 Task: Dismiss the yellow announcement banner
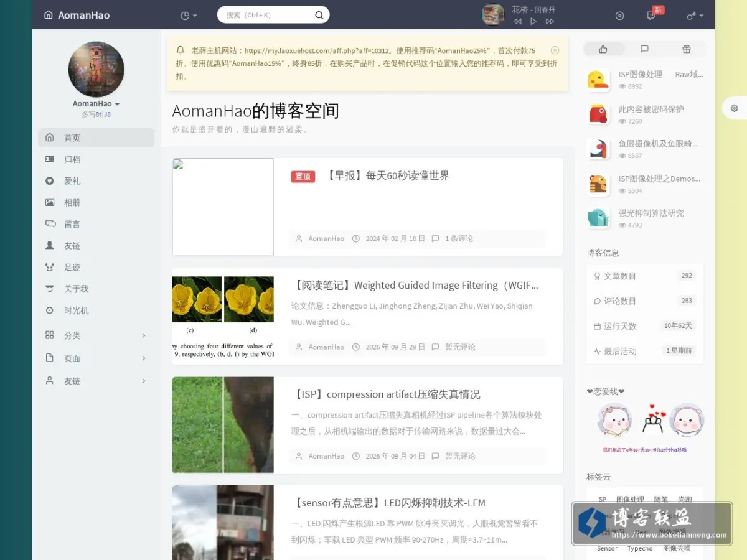pyautogui.click(x=555, y=50)
